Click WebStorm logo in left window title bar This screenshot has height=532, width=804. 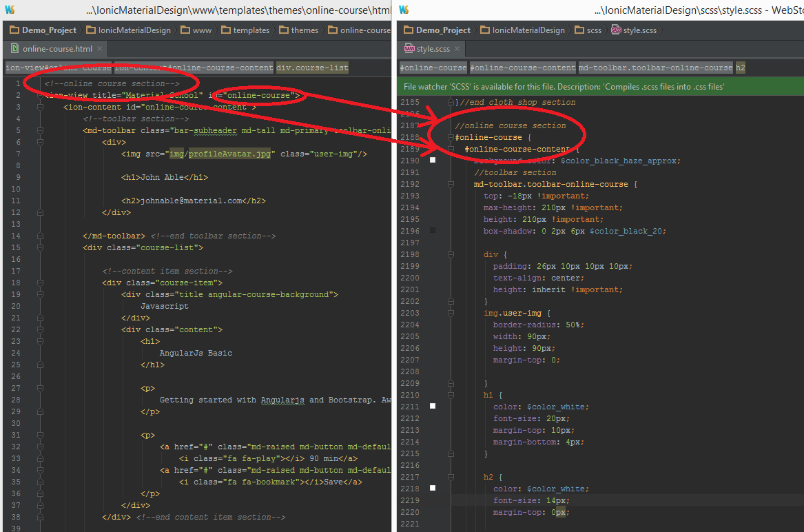click(x=9, y=10)
